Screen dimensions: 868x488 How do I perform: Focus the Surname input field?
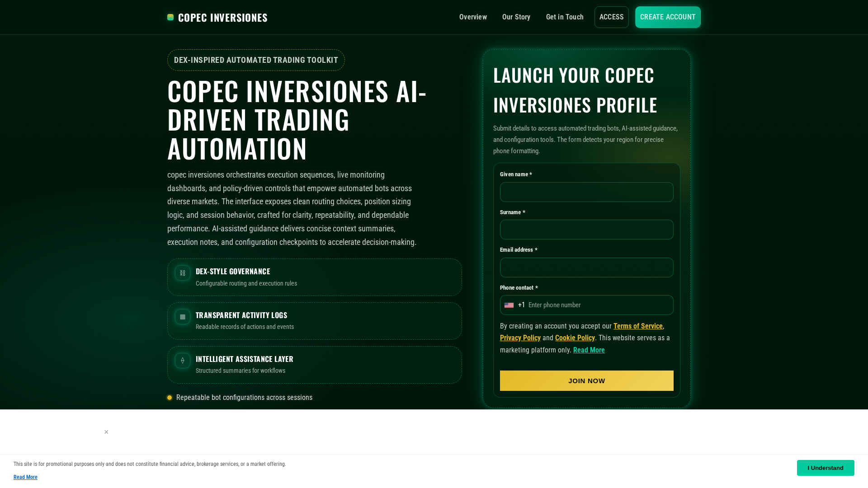(587, 230)
